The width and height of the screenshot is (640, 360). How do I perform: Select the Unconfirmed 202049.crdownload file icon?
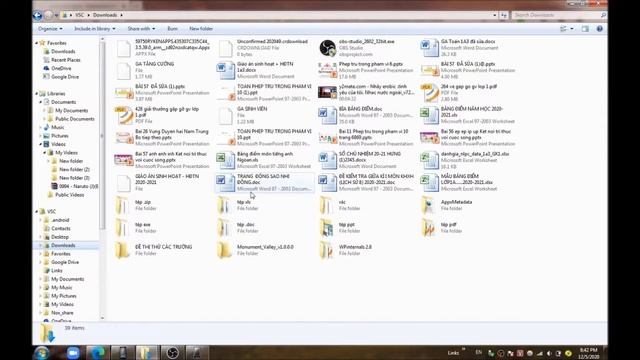(x=225, y=48)
